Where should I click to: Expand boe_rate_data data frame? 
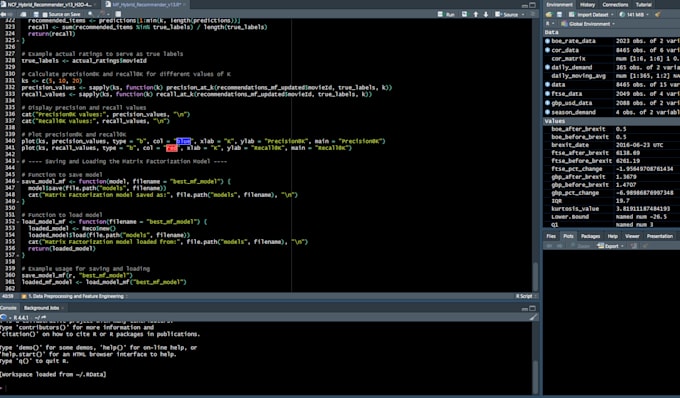[x=547, y=41]
